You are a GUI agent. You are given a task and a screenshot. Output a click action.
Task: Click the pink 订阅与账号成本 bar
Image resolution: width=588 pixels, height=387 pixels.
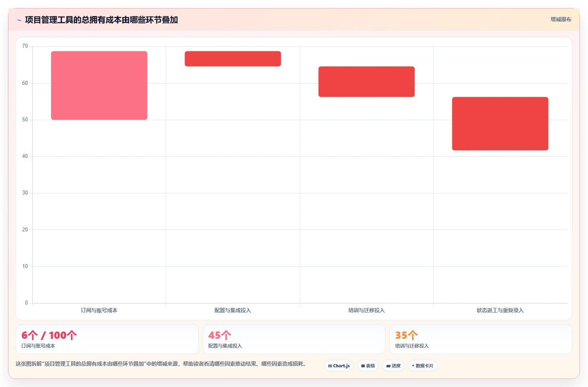99,85
